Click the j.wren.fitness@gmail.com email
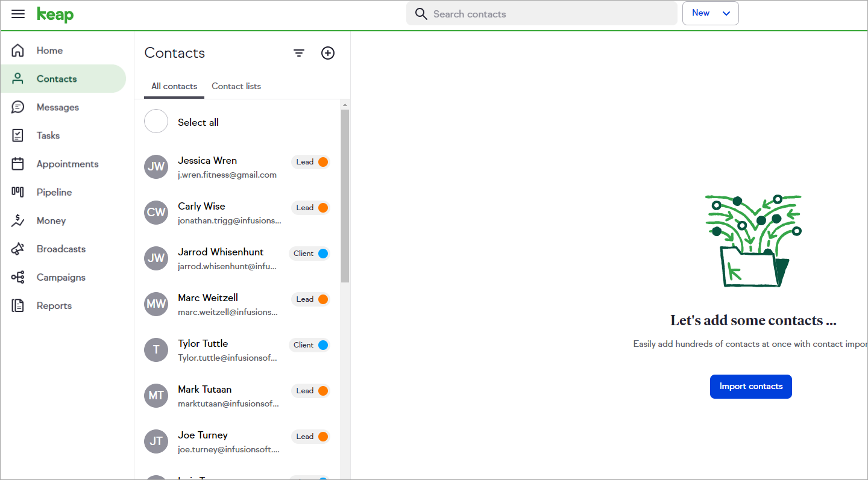 [227, 175]
